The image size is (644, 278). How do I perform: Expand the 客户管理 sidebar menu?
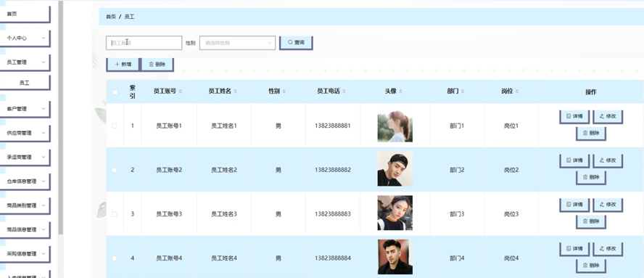pos(25,109)
